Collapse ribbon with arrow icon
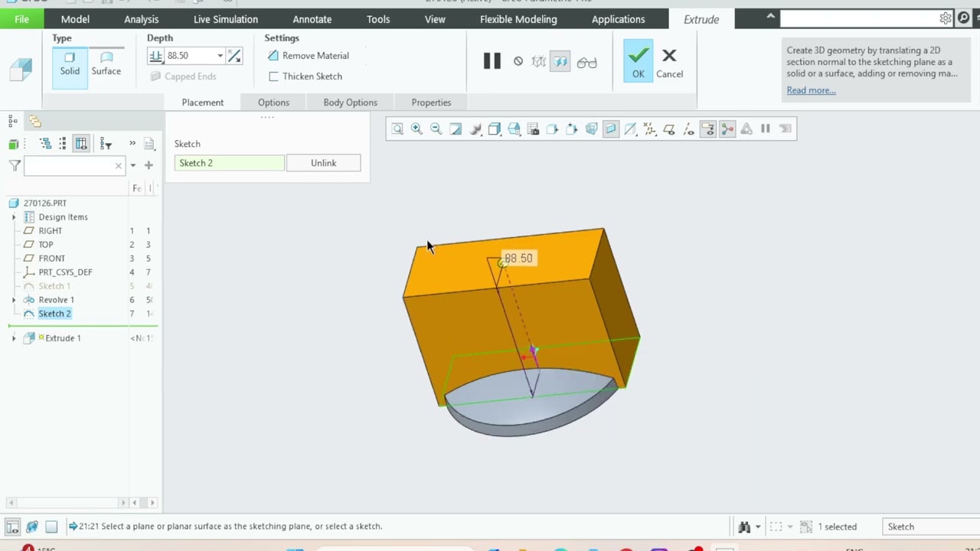Viewport: 980px width, 551px height. pos(770,17)
